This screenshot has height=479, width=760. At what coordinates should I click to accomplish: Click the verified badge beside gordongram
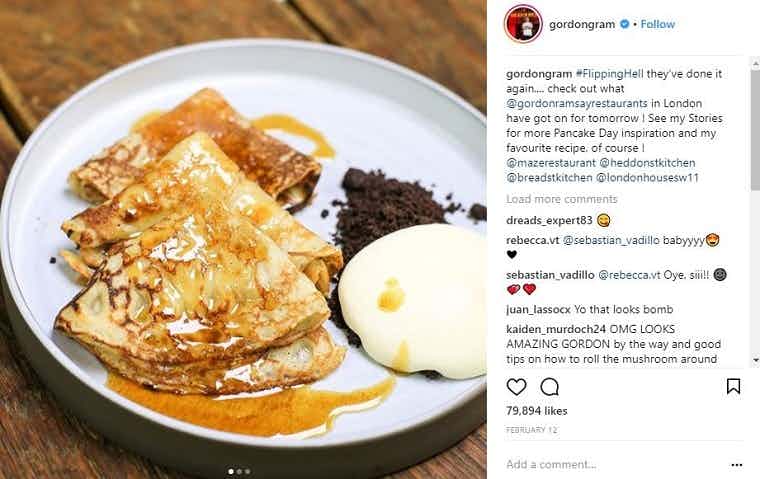tap(625, 24)
